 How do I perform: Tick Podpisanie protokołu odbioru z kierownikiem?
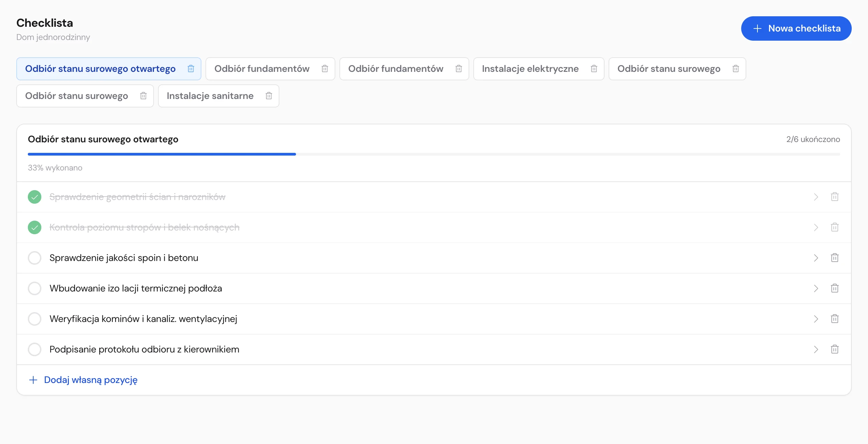tap(35, 349)
